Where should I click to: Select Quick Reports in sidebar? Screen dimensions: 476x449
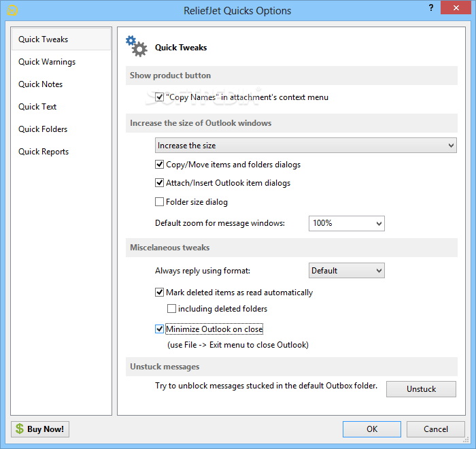tap(61, 152)
